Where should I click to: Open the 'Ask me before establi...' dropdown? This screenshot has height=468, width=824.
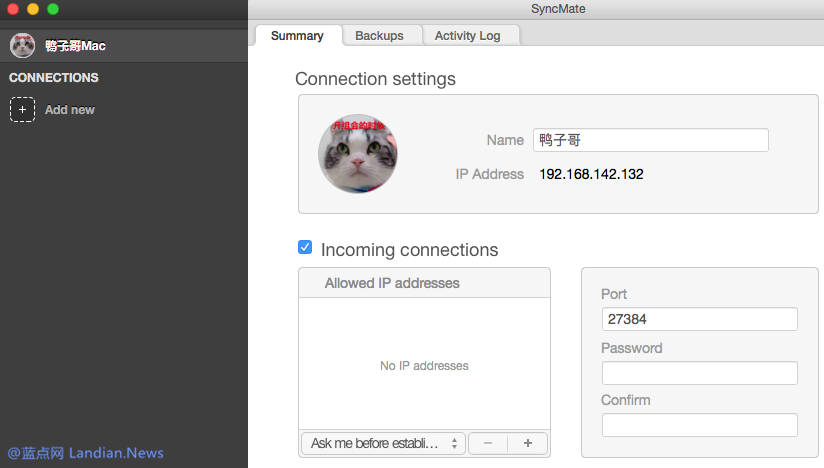[x=383, y=443]
